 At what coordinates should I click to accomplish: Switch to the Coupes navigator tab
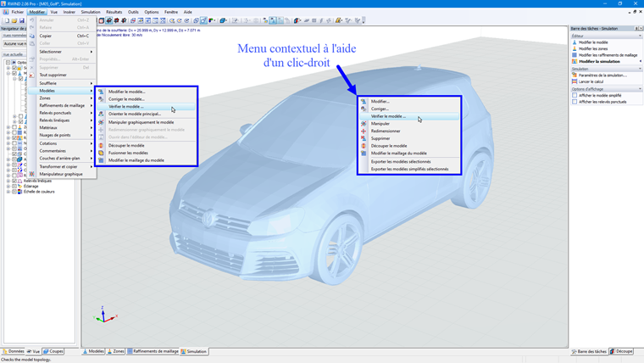tap(53, 351)
